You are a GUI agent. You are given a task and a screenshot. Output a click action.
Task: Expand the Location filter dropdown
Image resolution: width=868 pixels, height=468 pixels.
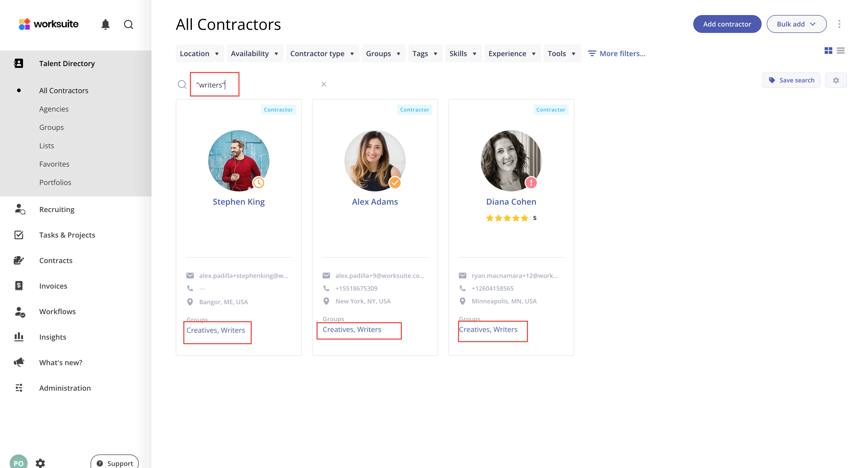click(200, 54)
